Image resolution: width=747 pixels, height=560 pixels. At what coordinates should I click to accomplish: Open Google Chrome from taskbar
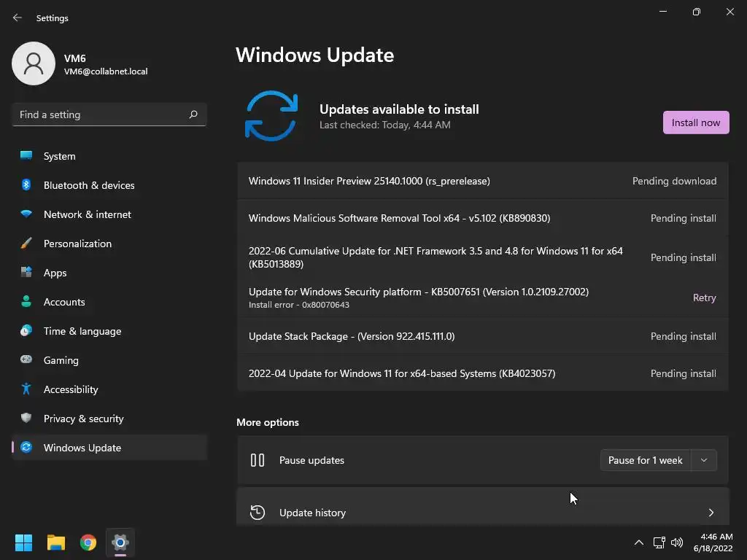tap(88, 542)
